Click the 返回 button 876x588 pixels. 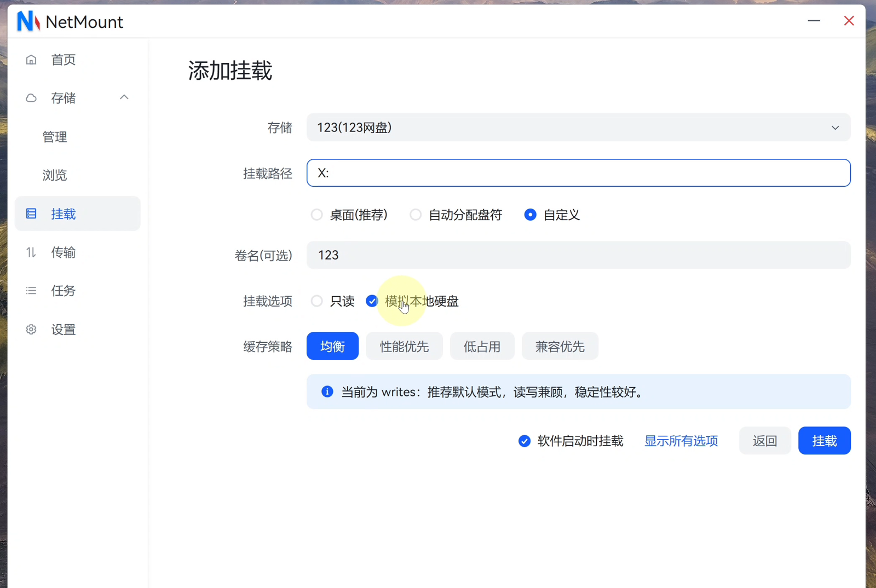[x=765, y=441]
